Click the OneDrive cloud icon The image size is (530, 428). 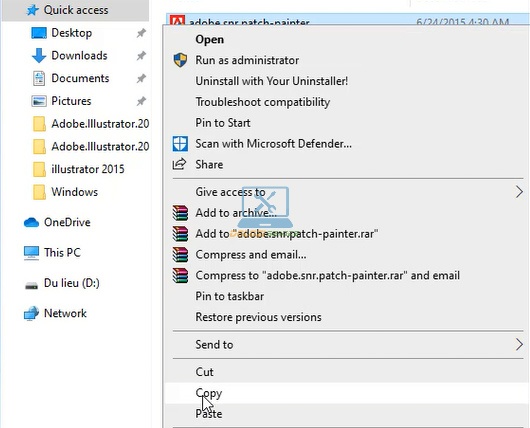click(31, 222)
